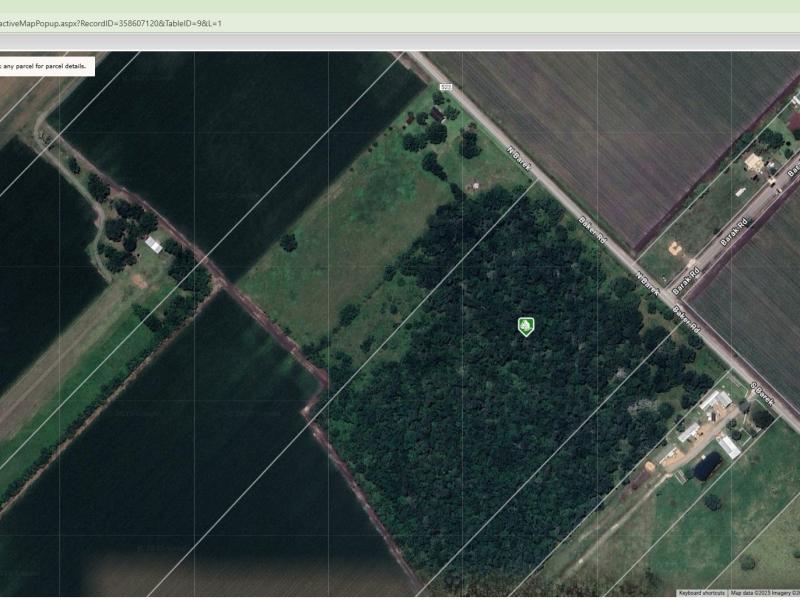Click the 'N Barek' label nearest the 522 shield
The height and width of the screenshot is (600, 800).
[x=519, y=159]
